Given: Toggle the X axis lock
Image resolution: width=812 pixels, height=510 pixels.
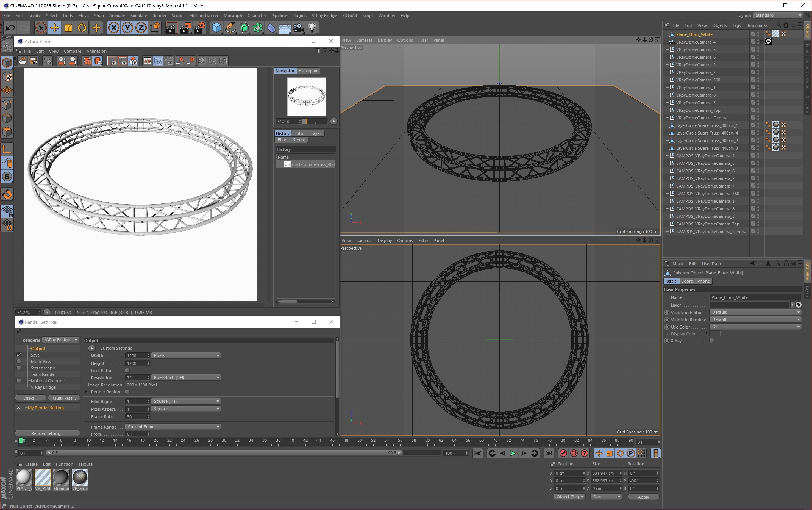Looking at the screenshot, I should pyautogui.click(x=114, y=28).
